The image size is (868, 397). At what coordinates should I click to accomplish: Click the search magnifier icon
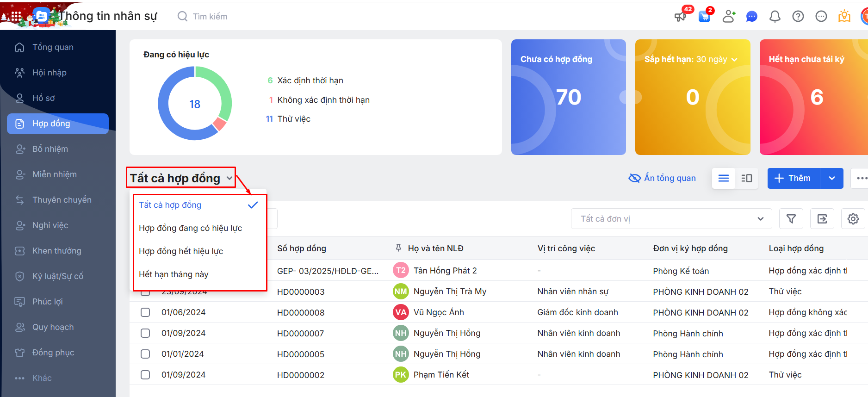click(183, 17)
